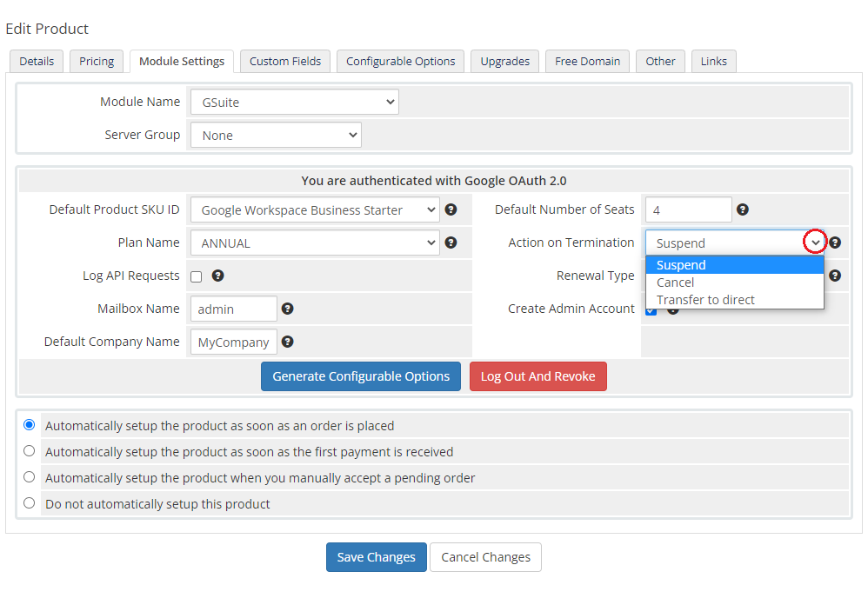
Task: Click help icon next to Renewal Type
Action: (x=835, y=276)
